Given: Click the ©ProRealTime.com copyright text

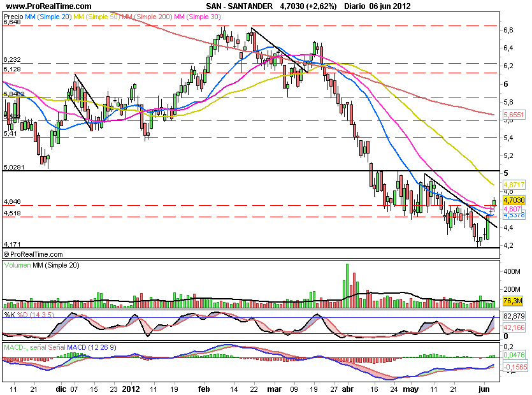Looking at the screenshot, I should point(34,254).
